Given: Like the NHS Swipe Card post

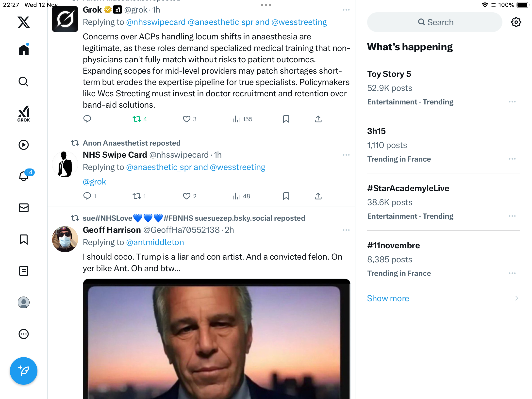Looking at the screenshot, I should pyautogui.click(x=187, y=196).
